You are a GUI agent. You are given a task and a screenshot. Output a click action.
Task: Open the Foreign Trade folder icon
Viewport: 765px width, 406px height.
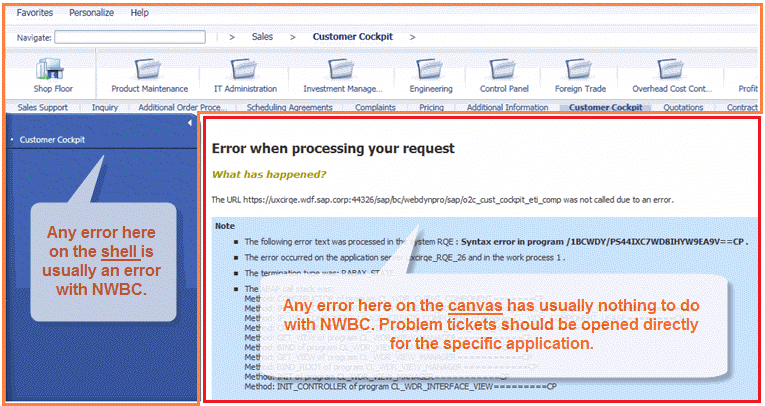(x=579, y=69)
